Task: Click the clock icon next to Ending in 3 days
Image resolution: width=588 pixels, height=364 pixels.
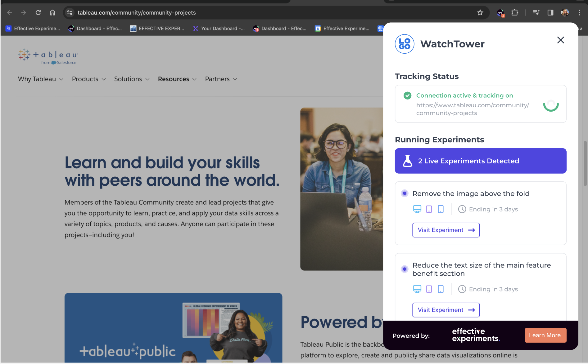Action: (x=462, y=209)
